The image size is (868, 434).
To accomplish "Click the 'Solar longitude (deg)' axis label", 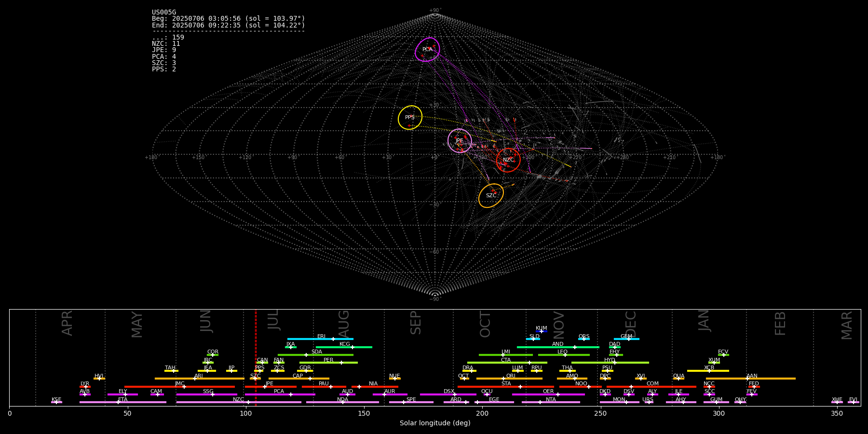I will tap(435, 423).
